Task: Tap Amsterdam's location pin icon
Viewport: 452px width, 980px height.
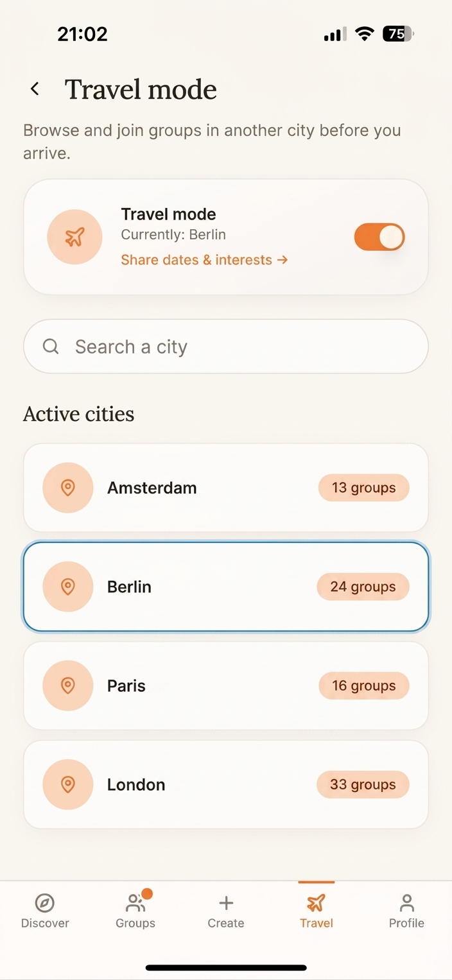Action: [68, 488]
